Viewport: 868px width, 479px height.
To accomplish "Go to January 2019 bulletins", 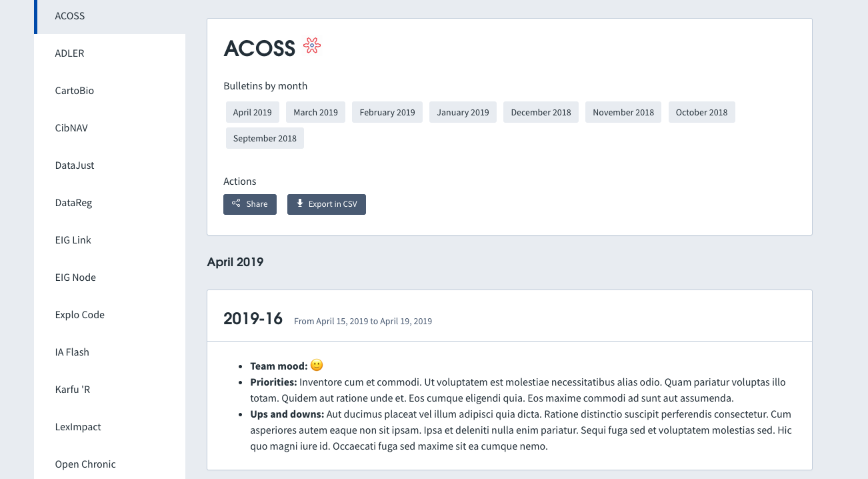I will tap(463, 112).
